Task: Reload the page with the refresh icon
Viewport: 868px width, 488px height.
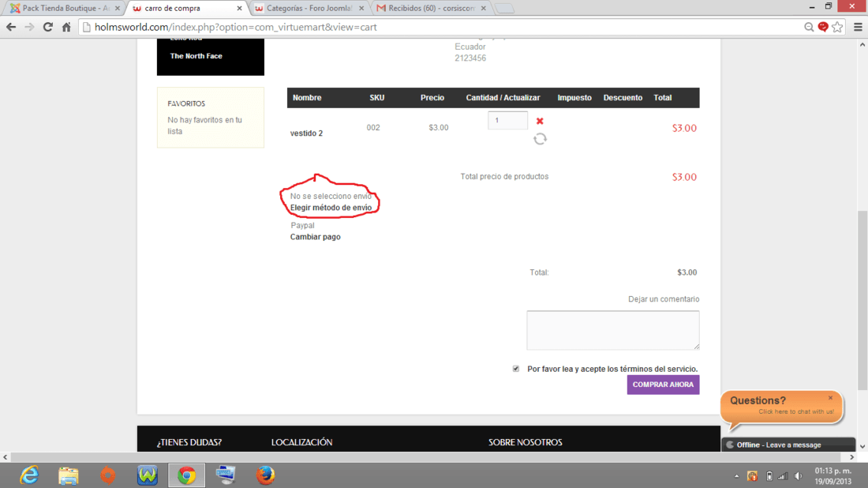Action: pos(47,27)
